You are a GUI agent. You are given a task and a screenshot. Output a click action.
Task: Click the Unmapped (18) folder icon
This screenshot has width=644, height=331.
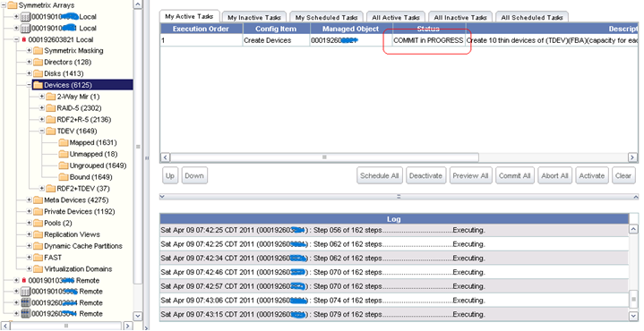click(x=64, y=154)
